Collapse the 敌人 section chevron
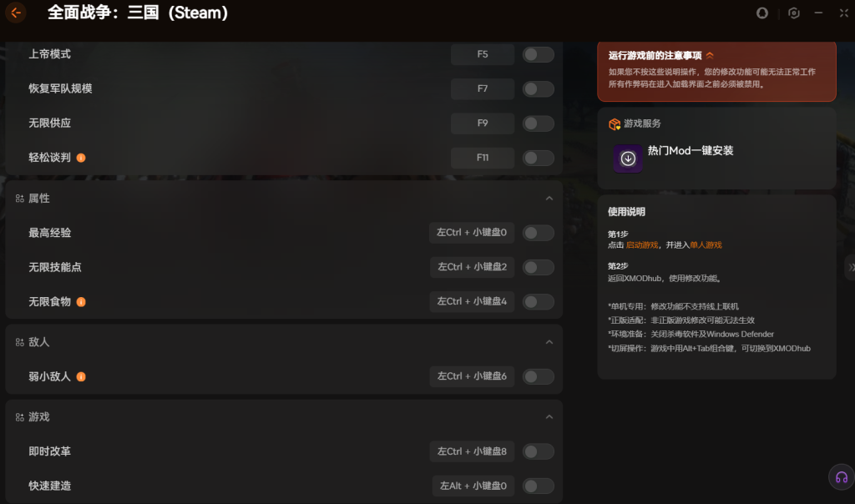Viewport: 855px width, 504px height. 549,342
